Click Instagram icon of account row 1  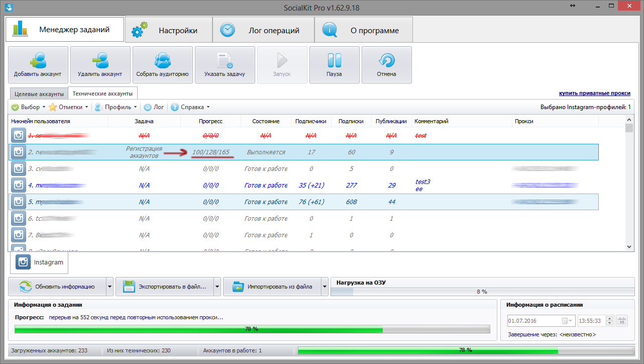coord(19,135)
